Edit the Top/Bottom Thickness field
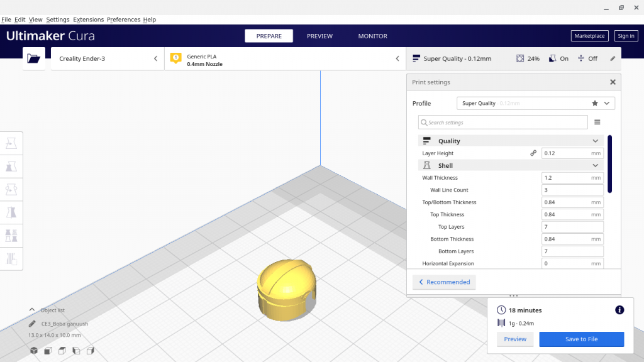This screenshot has width=644, height=362. (572, 202)
